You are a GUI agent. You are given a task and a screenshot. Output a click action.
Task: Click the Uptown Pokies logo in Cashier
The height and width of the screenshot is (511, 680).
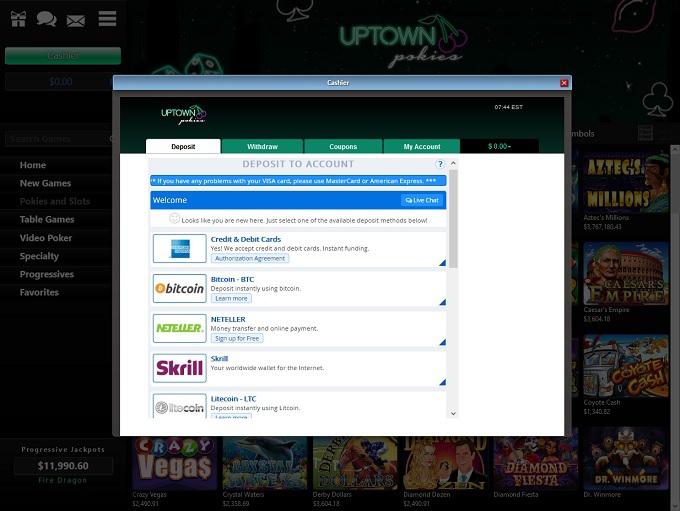pyautogui.click(x=183, y=115)
